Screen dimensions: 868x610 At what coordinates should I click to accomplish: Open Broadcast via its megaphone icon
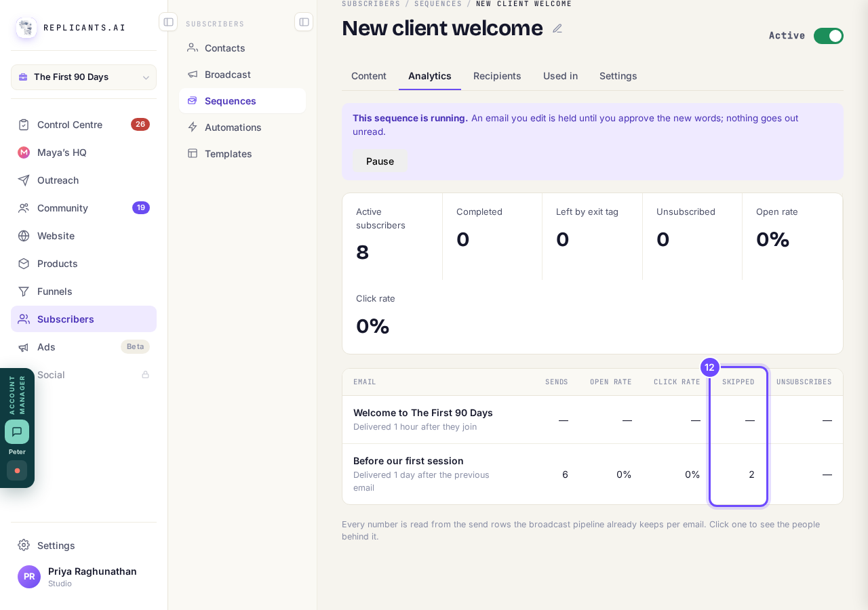coord(193,74)
